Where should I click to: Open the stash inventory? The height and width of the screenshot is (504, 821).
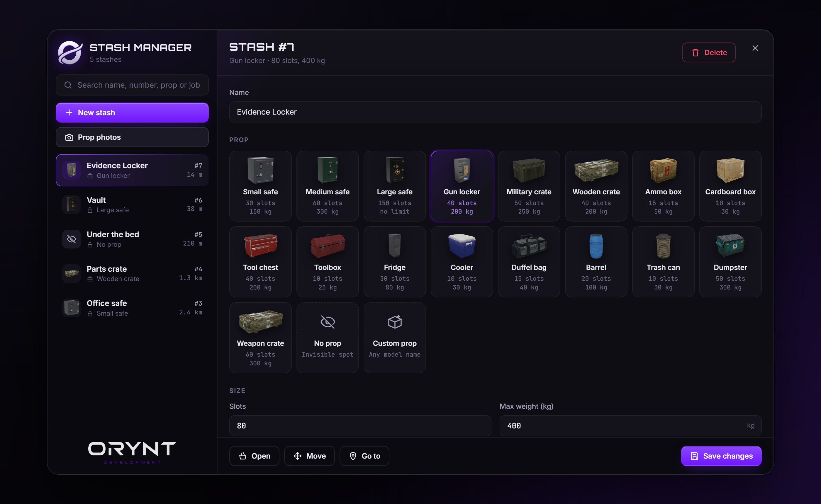tap(254, 456)
